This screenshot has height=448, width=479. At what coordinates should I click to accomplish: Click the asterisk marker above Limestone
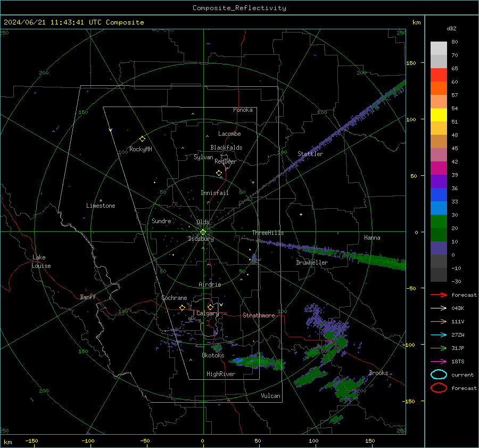pyautogui.click(x=101, y=201)
